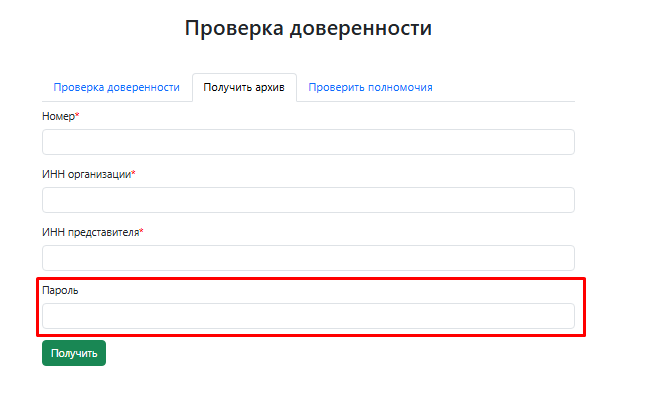Click the ИНН представителя label text

pos(90,233)
